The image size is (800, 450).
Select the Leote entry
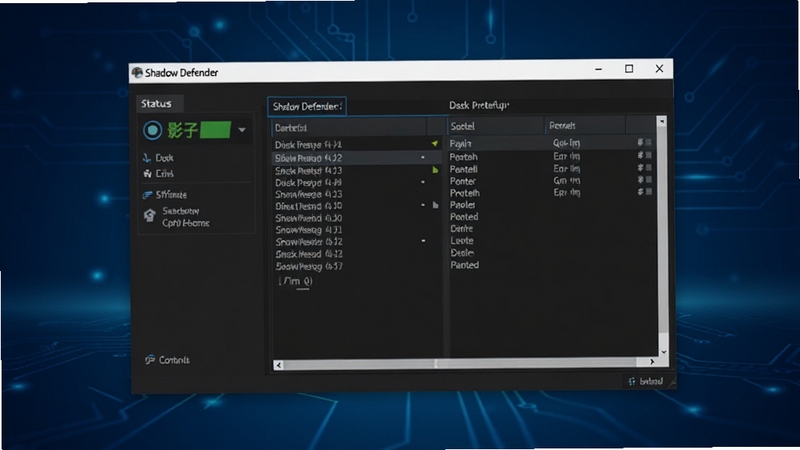(462, 240)
